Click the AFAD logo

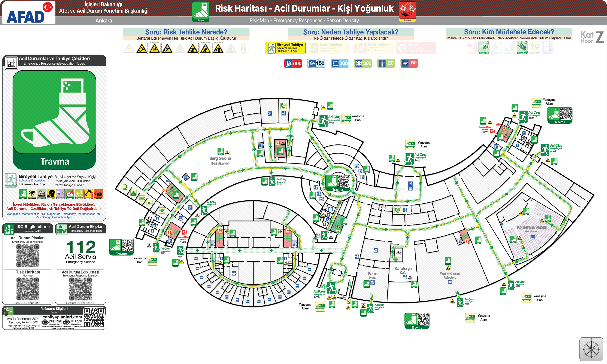[28, 13]
